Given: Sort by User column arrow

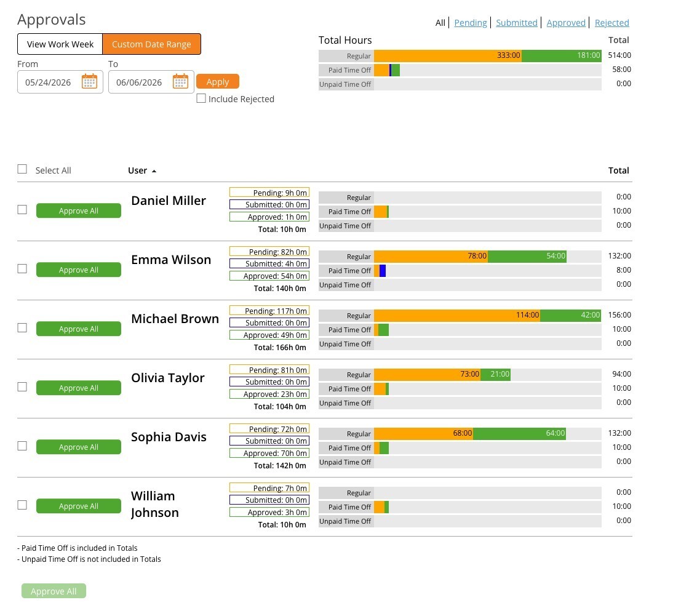Looking at the screenshot, I should 154,171.
